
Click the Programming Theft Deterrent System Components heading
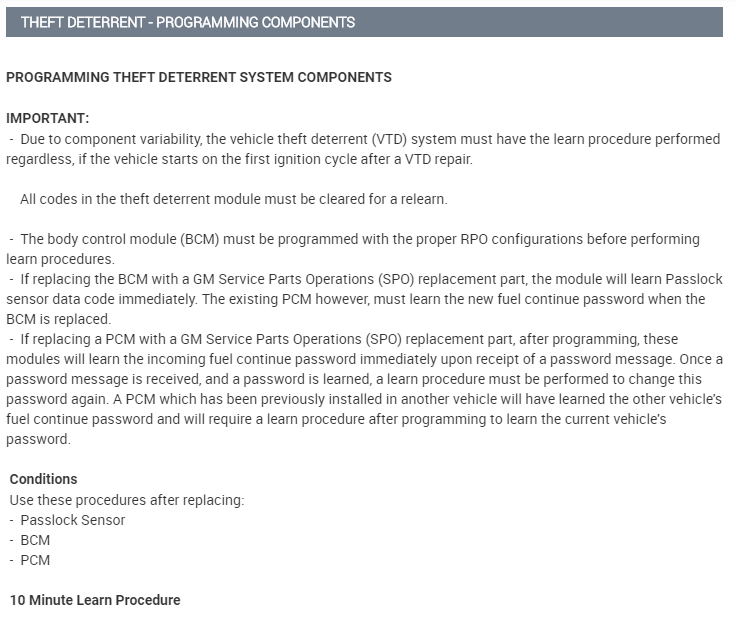tap(199, 77)
